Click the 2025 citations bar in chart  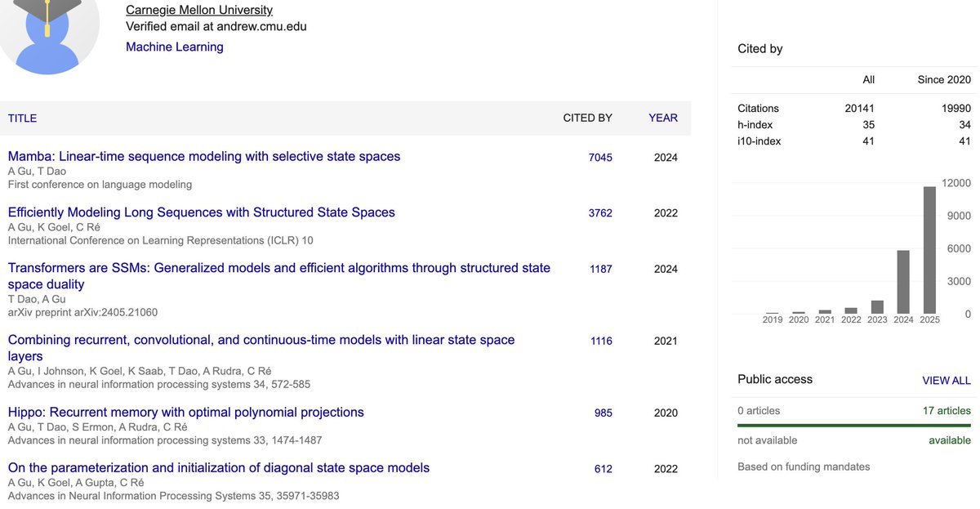point(929,250)
